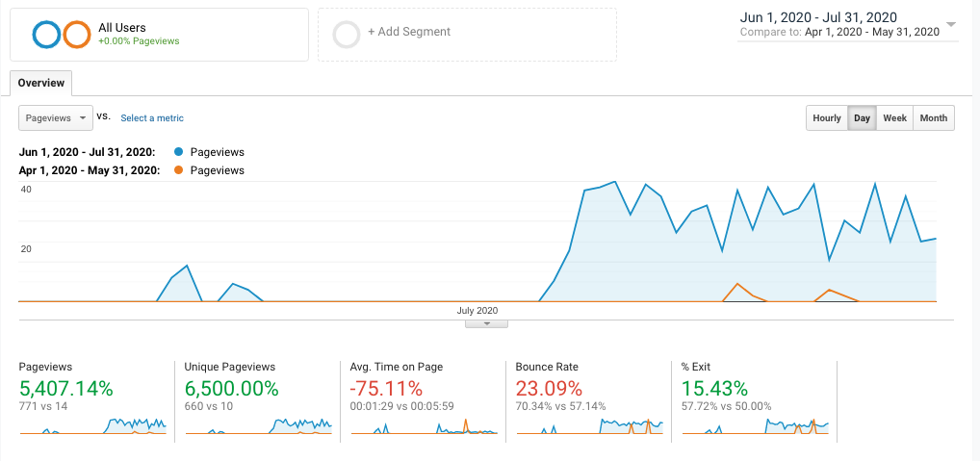Click the '771 vs 14' comparison text
Viewport: 980px width, 461px height.
(43, 407)
